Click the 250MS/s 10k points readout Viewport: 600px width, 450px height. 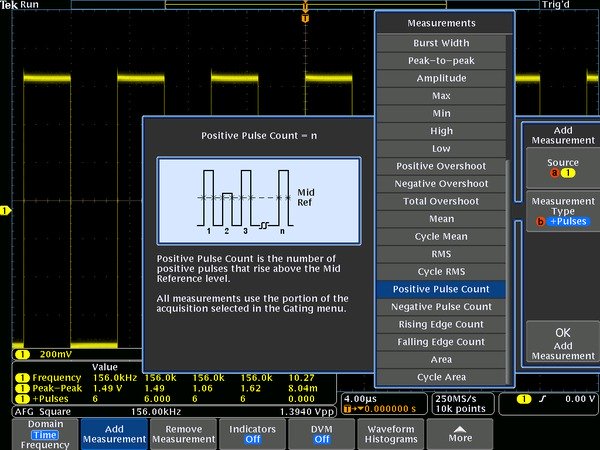pyautogui.click(x=460, y=403)
